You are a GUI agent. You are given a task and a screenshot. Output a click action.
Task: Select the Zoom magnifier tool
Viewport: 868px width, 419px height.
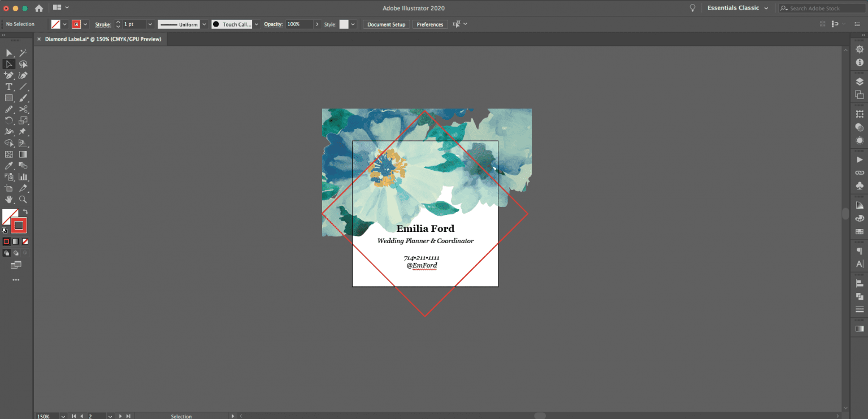click(x=23, y=200)
